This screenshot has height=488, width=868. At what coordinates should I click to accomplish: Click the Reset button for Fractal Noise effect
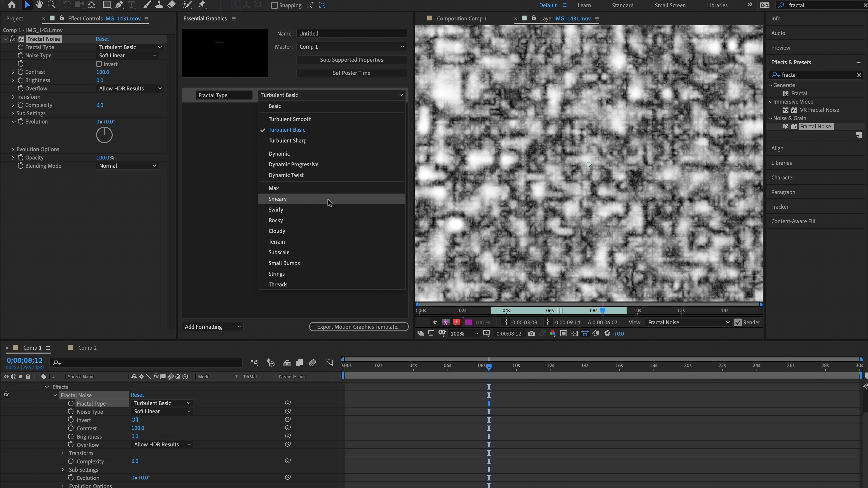(x=102, y=38)
